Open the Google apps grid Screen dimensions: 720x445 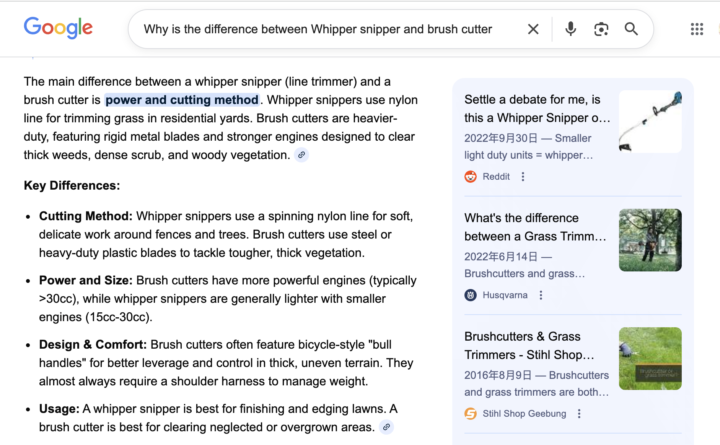click(x=697, y=29)
